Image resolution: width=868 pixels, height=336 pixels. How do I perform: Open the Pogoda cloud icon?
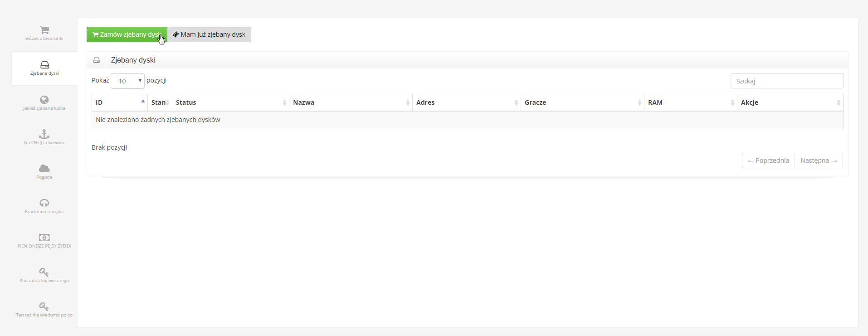point(44,169)
